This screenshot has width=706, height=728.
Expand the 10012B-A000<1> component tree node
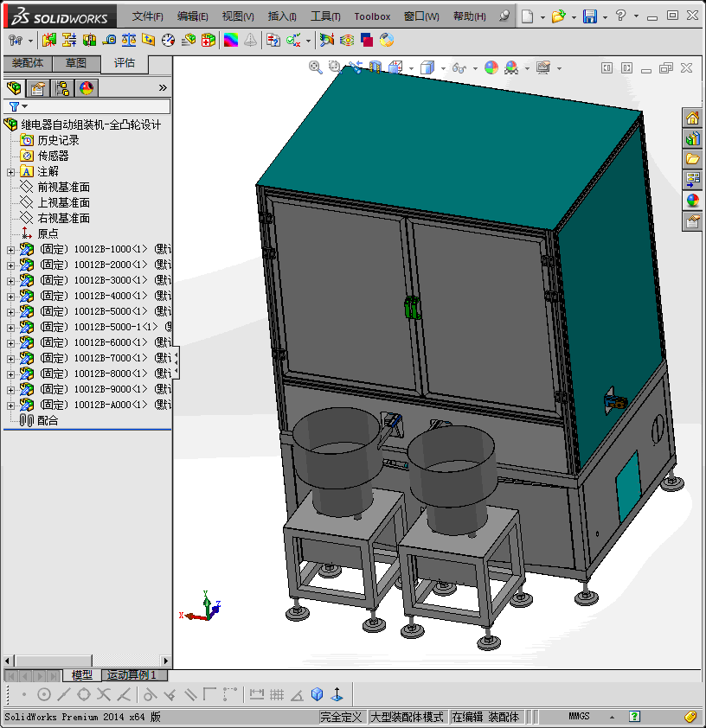[x=10, y=406]
